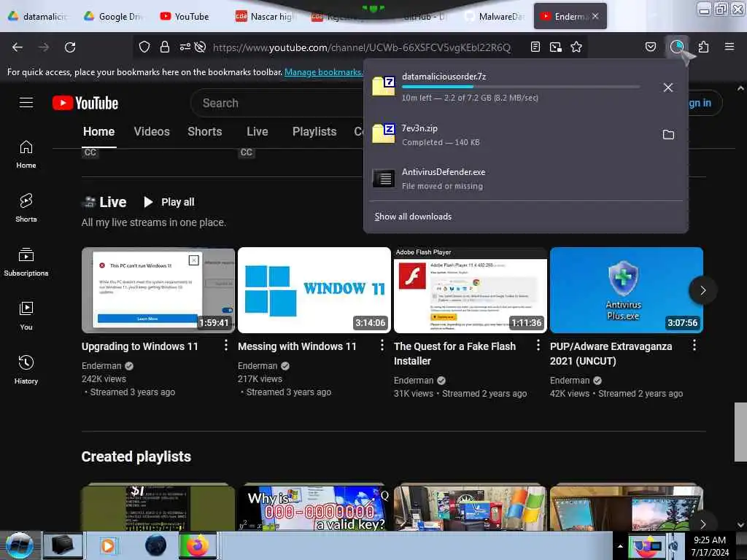747x560 pixels.
Task: Open You section in sidebar
Action: point(26,316)
